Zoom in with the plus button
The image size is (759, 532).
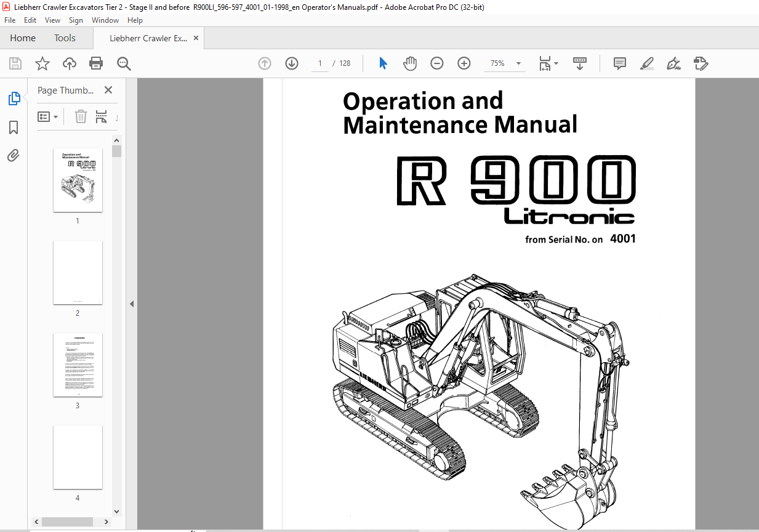point(464,63)
